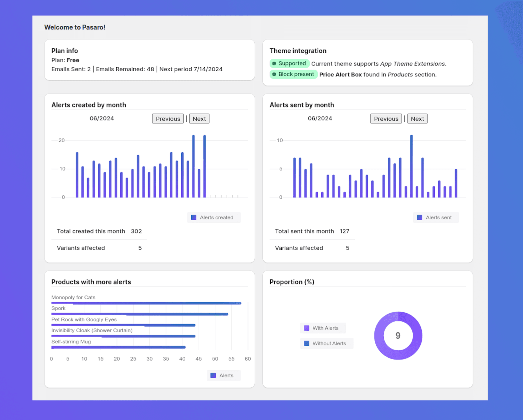
Task: Click Previous on Alerts sent chart
Action: pos(386,118)
